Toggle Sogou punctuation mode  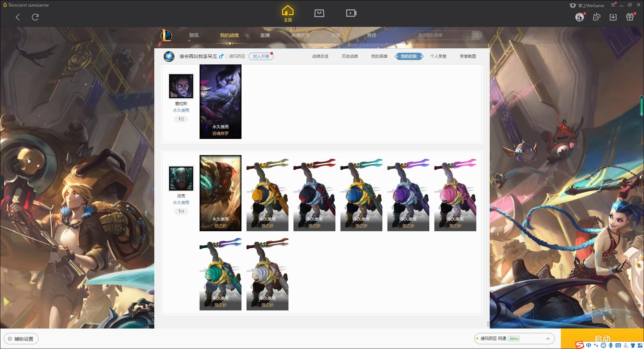(x=596, y=345)
